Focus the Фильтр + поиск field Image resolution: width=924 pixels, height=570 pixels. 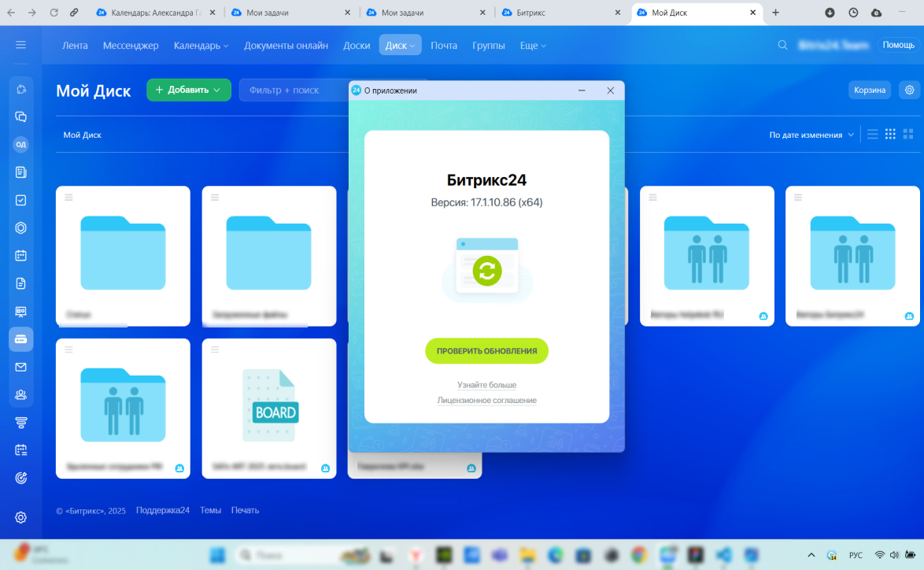(x=294, y=90)
